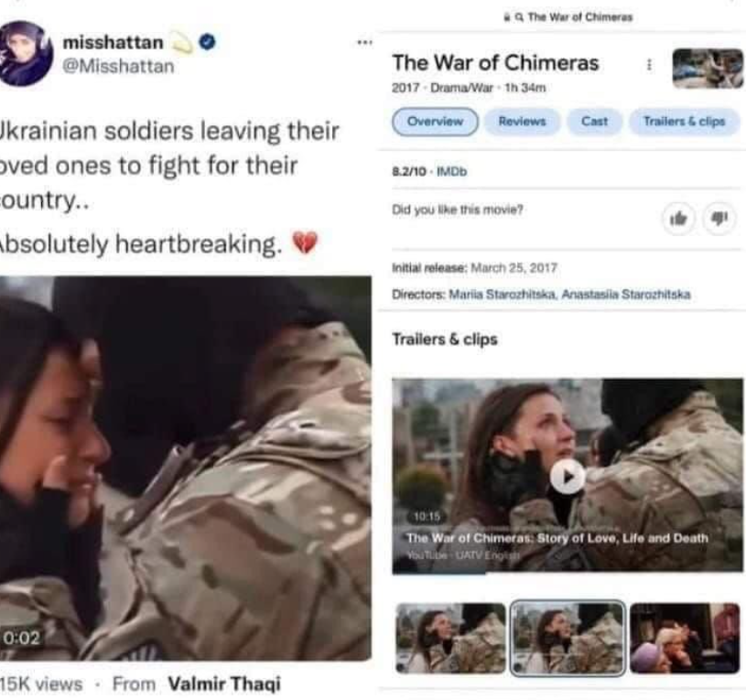The image size is (746, 700).
Task: Play the War of Chimeras trailer video
Action: point(568,477)
